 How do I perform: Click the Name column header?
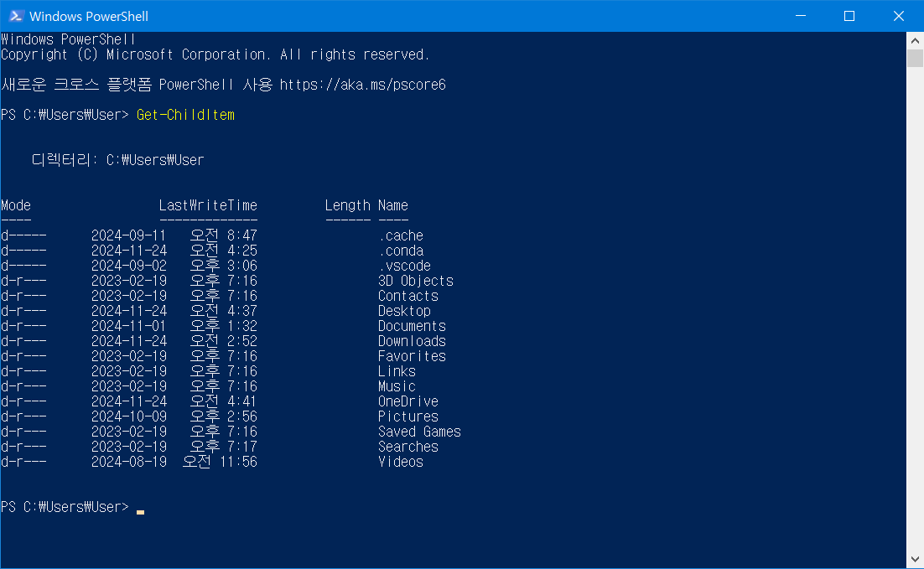[x=393, y=205]
